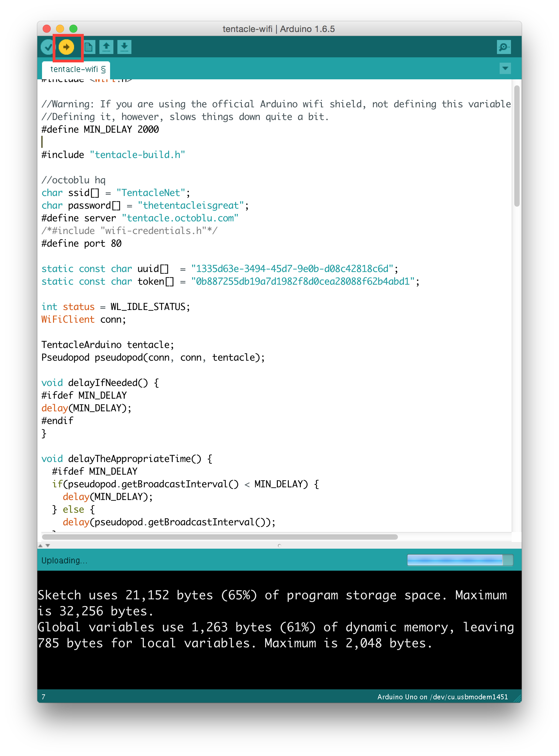Save the sketch using the down-arrow icon
The height and width of the screenshot is (756, 559).
(124, 47)
